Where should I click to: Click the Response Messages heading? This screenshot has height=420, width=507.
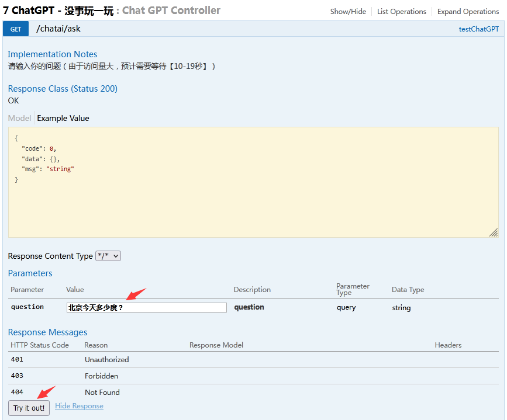tap(47, 332)
